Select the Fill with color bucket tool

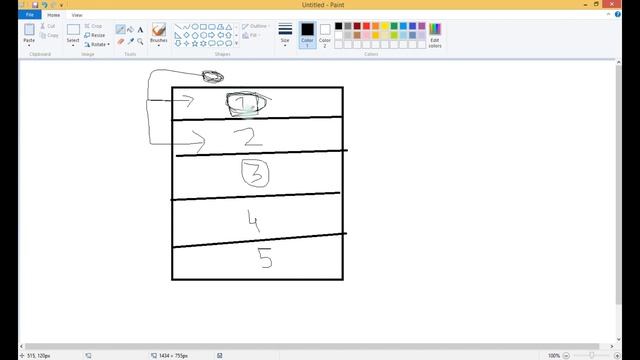point(131,29)
